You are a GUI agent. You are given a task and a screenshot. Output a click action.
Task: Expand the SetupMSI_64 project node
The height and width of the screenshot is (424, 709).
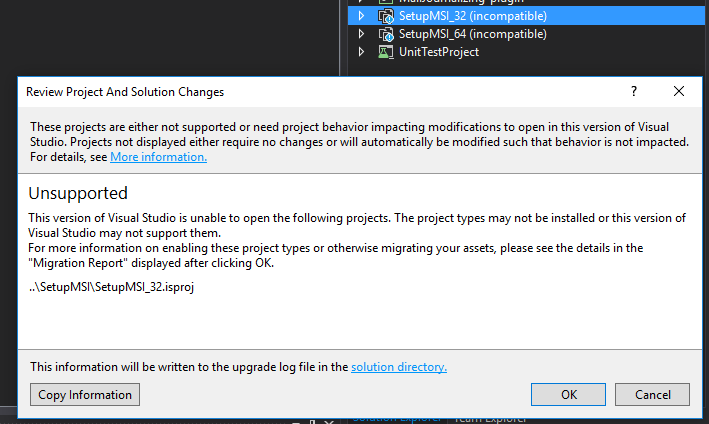[361, 33]
